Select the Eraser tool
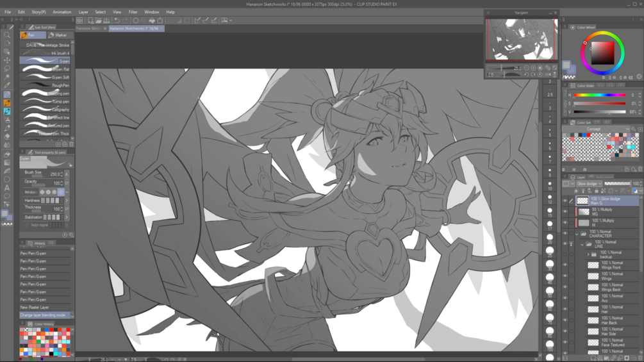Screen dimensions: 644x362 click(x=7, y=136)
